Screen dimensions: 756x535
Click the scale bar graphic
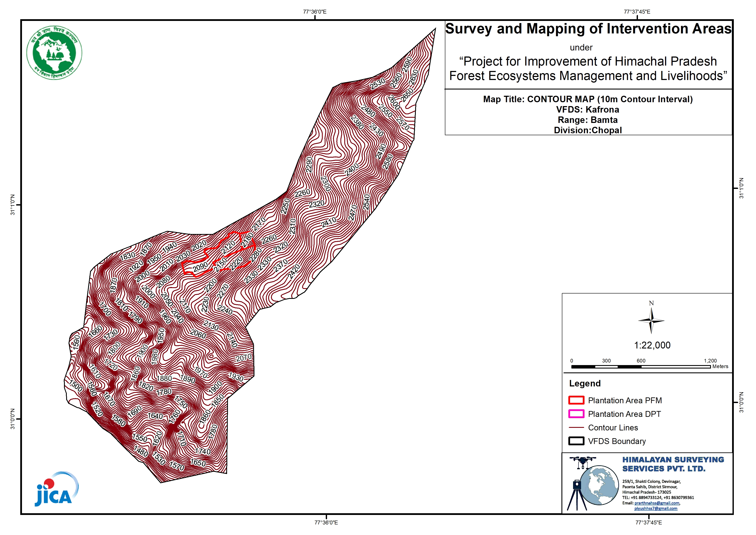pyautogui.click(x=641, y=367)
